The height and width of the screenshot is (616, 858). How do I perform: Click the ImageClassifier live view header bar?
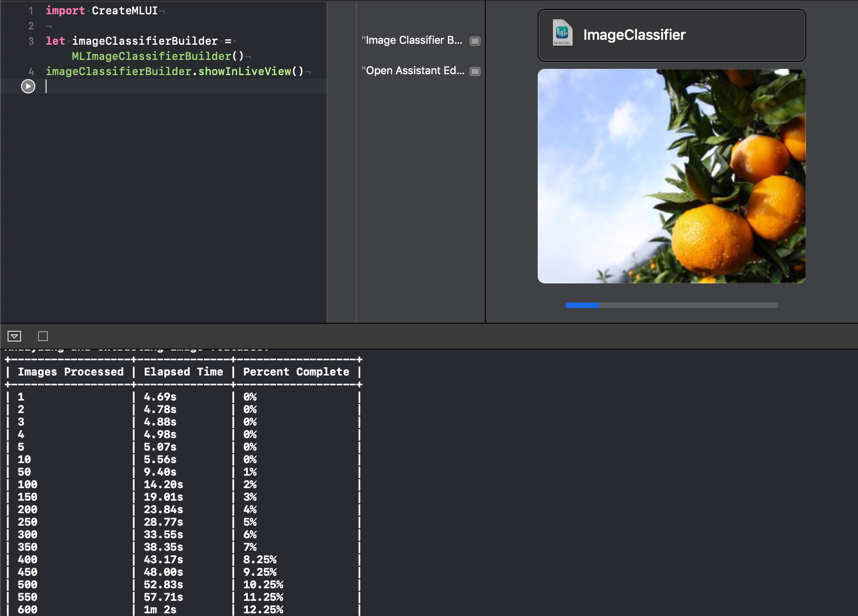[x=671, y=35]
